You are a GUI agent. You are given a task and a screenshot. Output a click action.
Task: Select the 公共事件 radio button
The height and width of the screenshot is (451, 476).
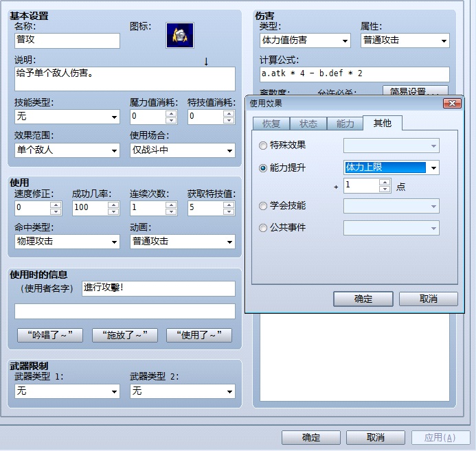pyautogui.click(x=263, y=228)
